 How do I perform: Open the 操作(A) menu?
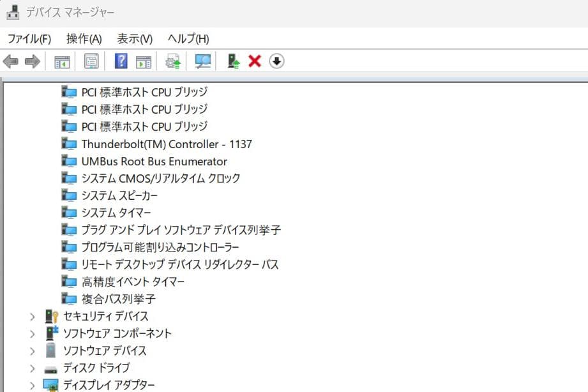click(84, 39)
